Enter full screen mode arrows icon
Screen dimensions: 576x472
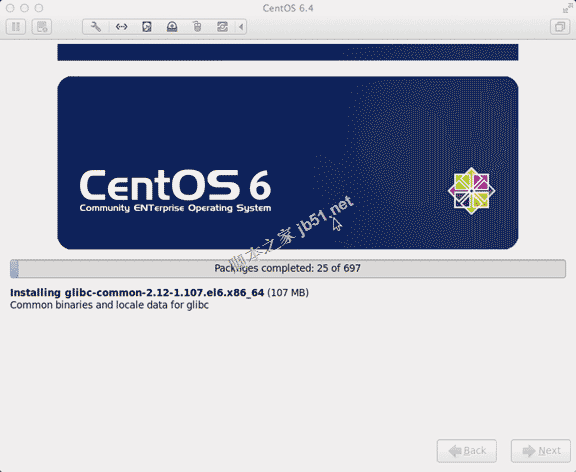568,8
